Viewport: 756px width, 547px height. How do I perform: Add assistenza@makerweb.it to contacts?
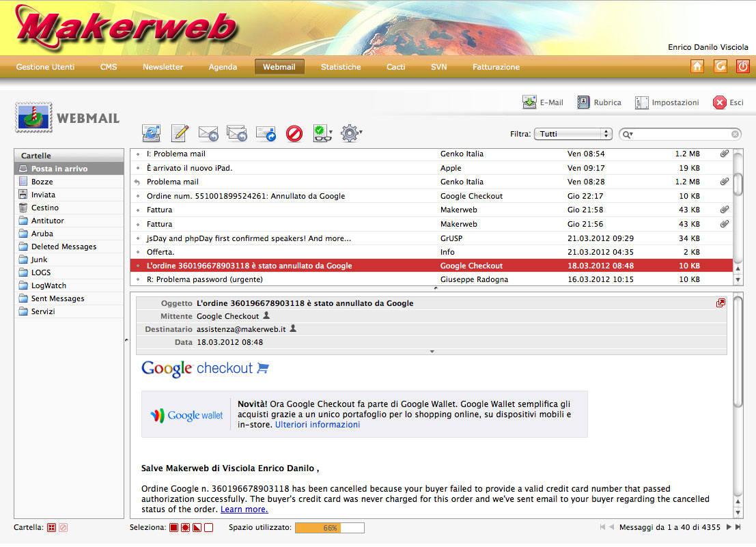[293, 328]
